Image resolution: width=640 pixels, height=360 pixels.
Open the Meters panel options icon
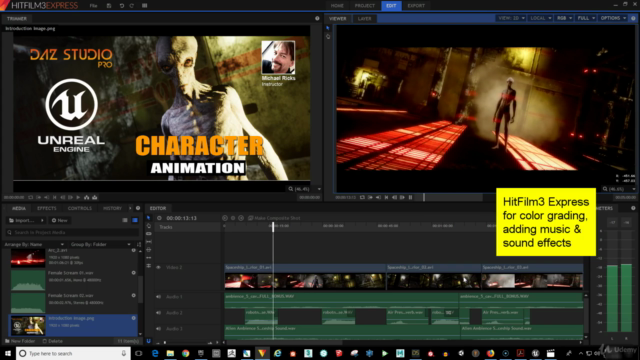click(x=633, y=208)
